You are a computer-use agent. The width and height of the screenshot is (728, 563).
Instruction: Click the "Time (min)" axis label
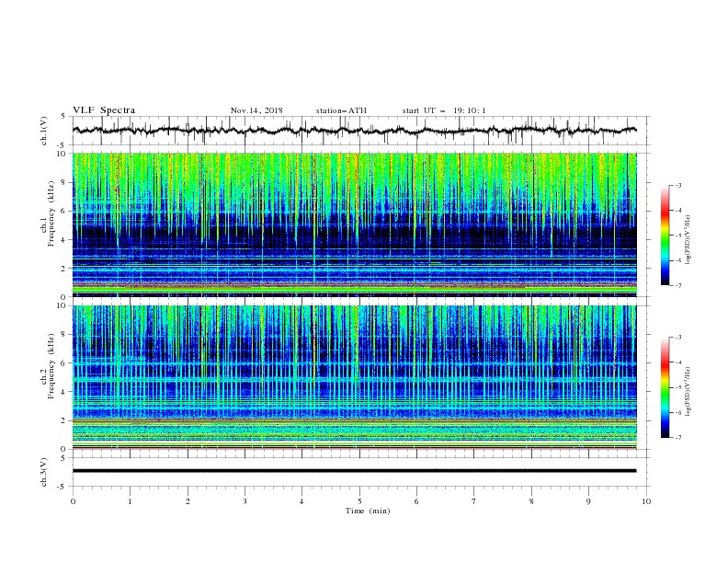click(368, 511)
